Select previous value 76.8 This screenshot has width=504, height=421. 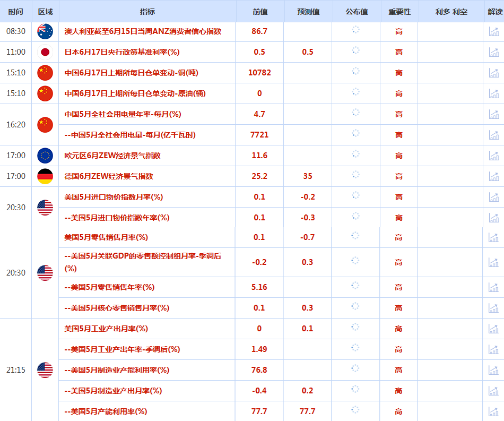[259, 370]
